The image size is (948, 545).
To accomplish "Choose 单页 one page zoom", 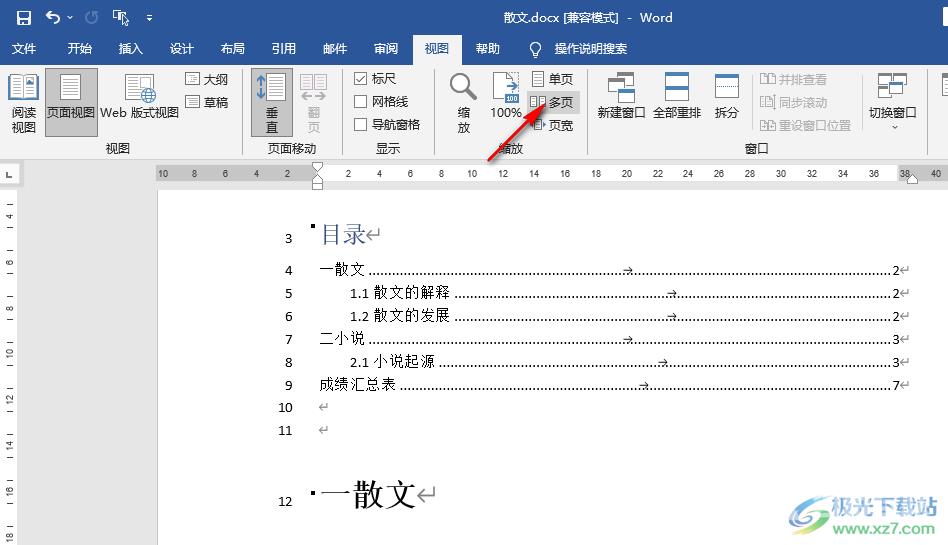I will (553, 79).
